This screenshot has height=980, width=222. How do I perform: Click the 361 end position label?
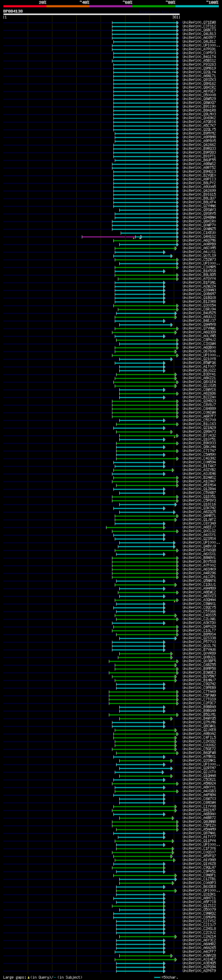175,17
